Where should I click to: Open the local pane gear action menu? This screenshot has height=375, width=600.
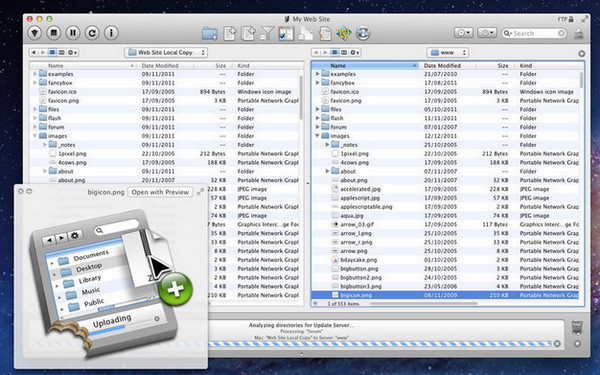73,52
